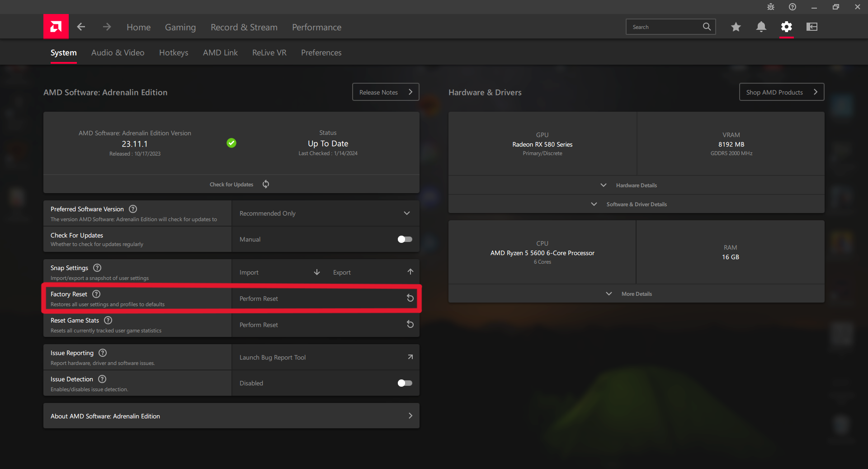Click the Up To Date status text
Image resolution: width=868 pixels, height=469 pixels.
pyautogui.click(x=328, y=143)
